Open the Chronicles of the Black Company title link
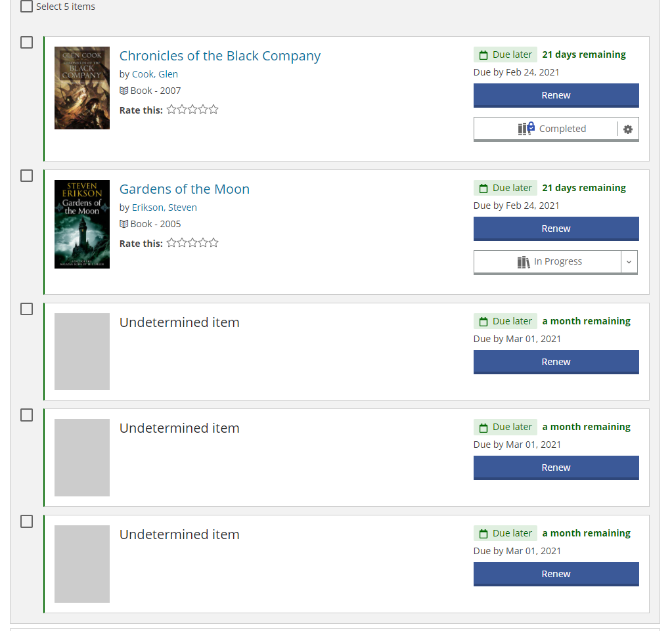This screenshot has width=672, height=631. pos(220,56)
